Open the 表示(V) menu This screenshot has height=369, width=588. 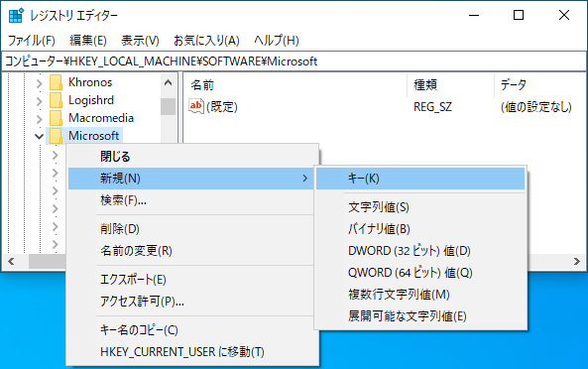coord(140,40)
